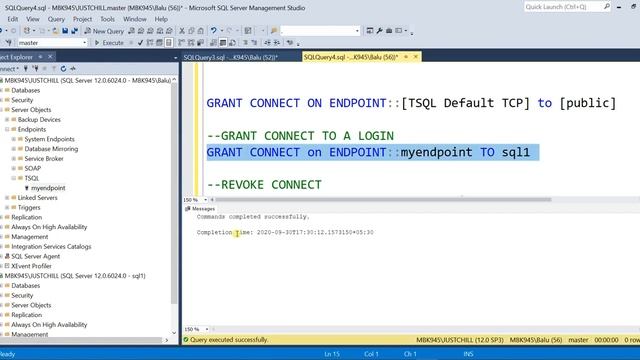640x360 pixels.
Task: Click the Find in Files icon near the search combo
Action: coord(274,31)
